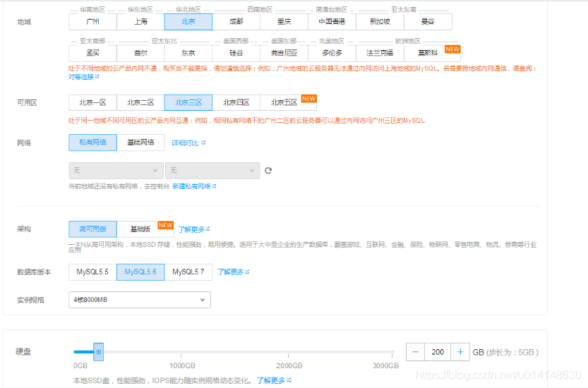Select 北京 region
This screenshot has height=388, width=588.
188,22
